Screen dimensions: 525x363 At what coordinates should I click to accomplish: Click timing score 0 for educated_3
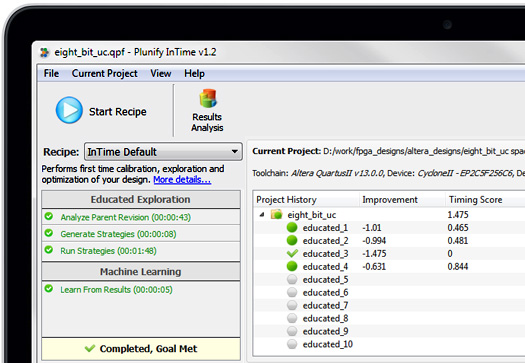tap(450, 253)
